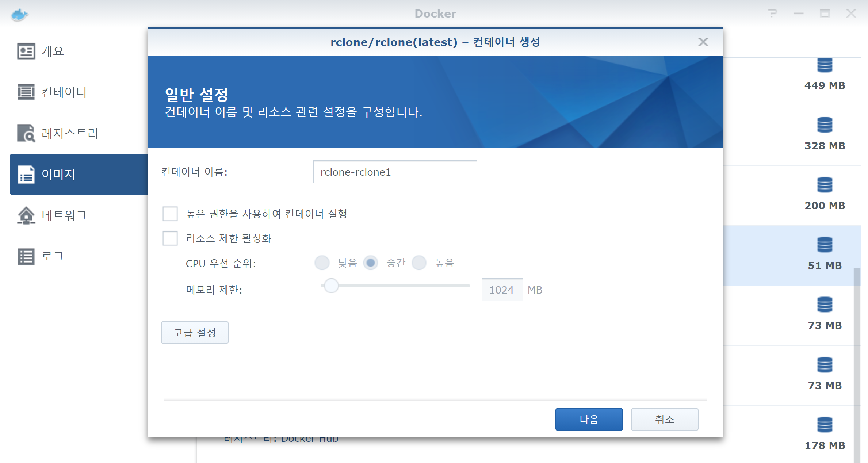The height and width of the screenshot is (463, 868).
Task: Select 낮음 CPU priority radio button
Action: click(322, 263)
